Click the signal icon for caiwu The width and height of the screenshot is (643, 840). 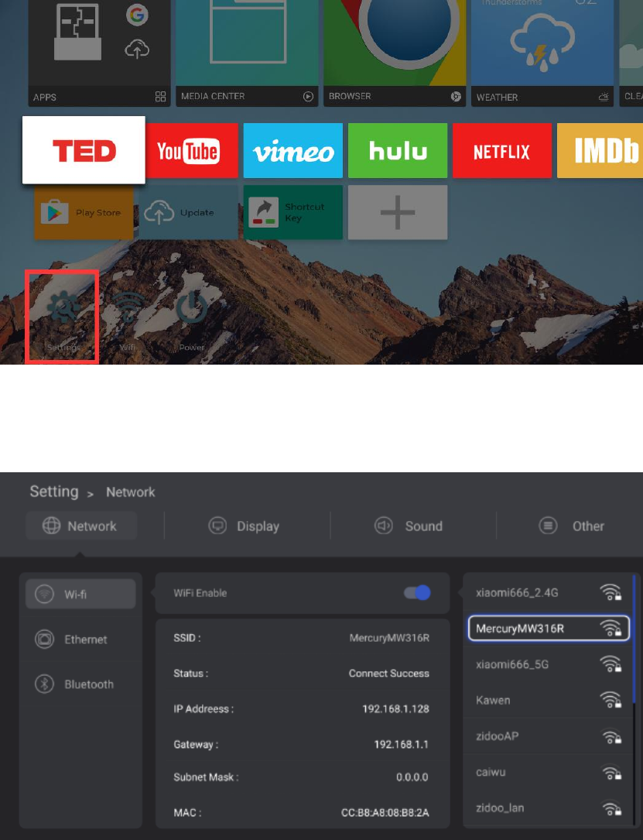coord(612,773)
